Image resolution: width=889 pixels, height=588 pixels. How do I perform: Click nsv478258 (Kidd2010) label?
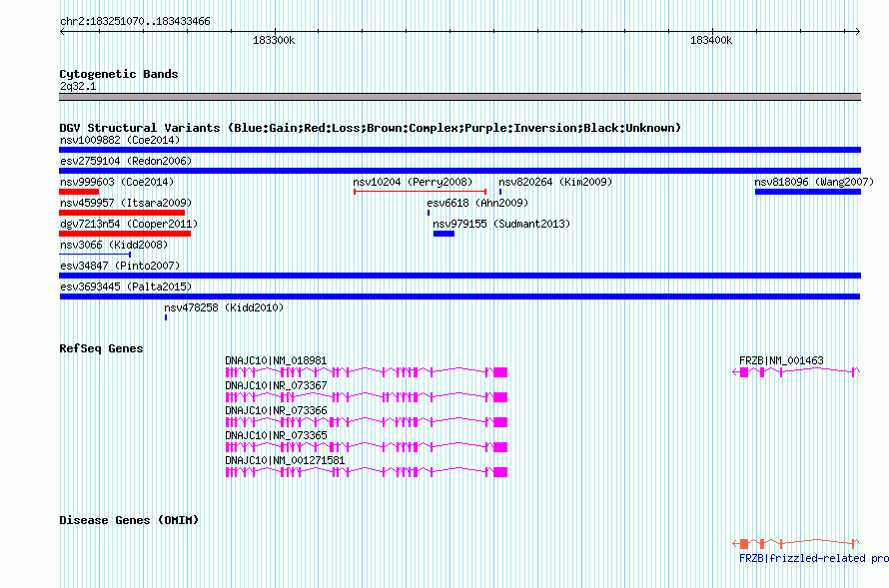[x=224, y=307]
